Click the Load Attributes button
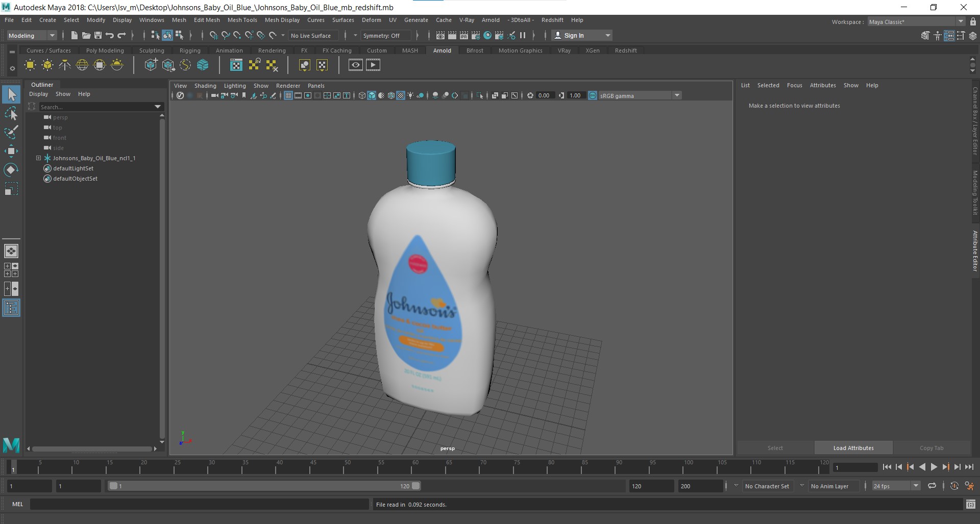 point(853,448)
